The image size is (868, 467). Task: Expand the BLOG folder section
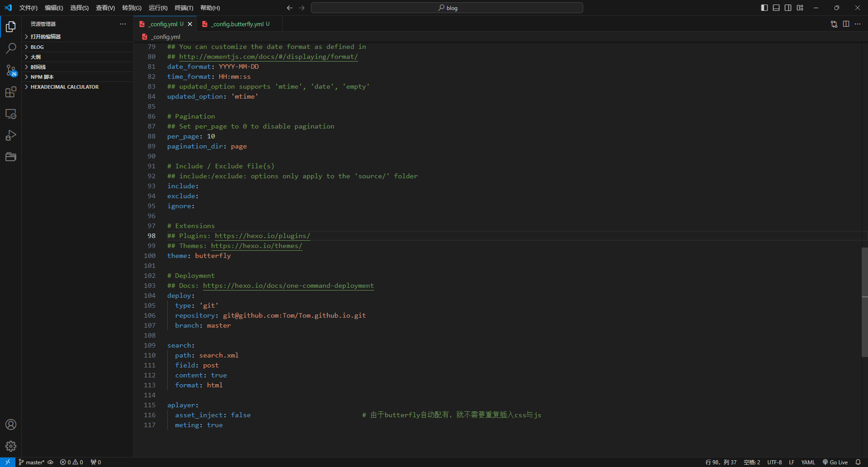pos(78,47)
